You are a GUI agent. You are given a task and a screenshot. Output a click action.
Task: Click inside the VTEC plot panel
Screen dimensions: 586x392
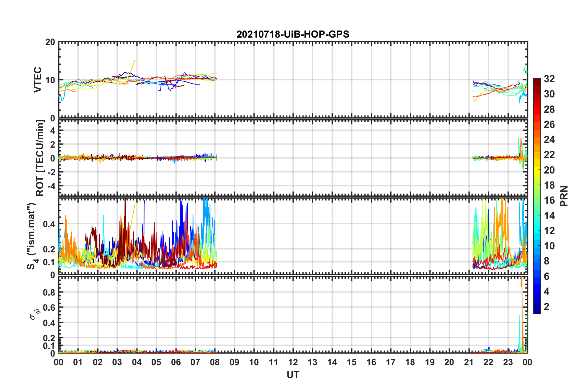click(x=293, y=80)
